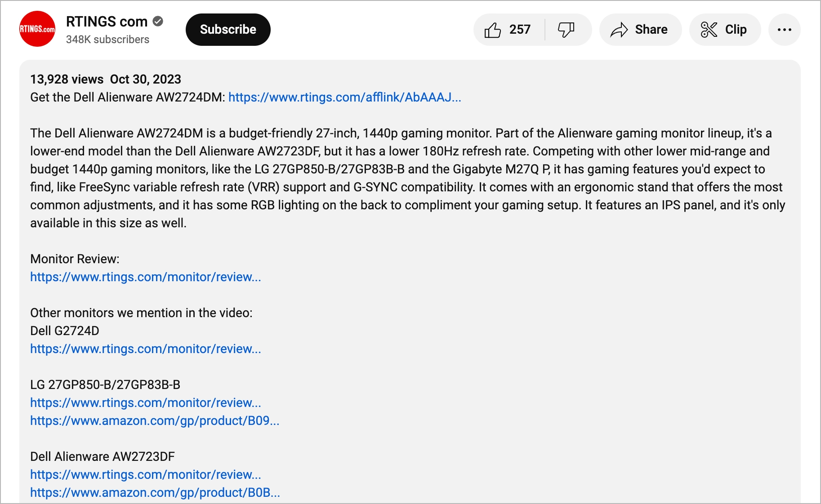This screenshot has width=821, height=504.
Task: Open the AW2723DF review link
Action: coord(146,475)
